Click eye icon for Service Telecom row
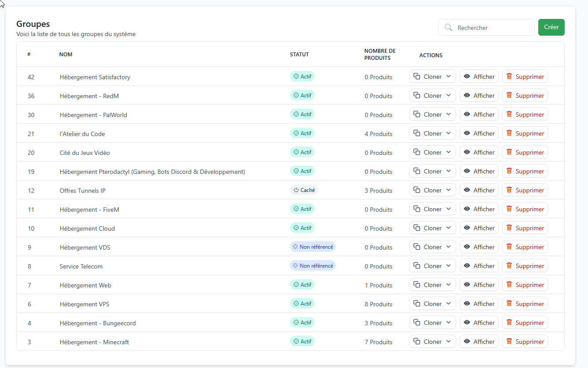Viewport: 588px width, 368px height. (467, 266)
